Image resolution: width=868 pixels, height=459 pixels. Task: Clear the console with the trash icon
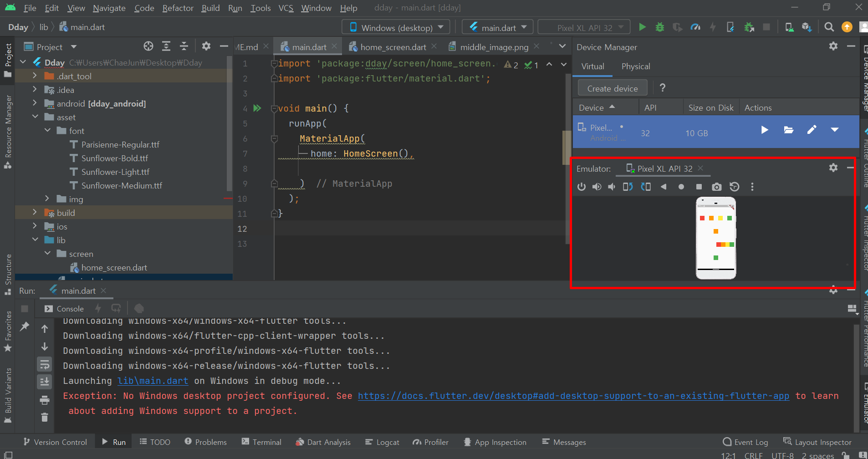pyautogui.click(x=45, y=417)
